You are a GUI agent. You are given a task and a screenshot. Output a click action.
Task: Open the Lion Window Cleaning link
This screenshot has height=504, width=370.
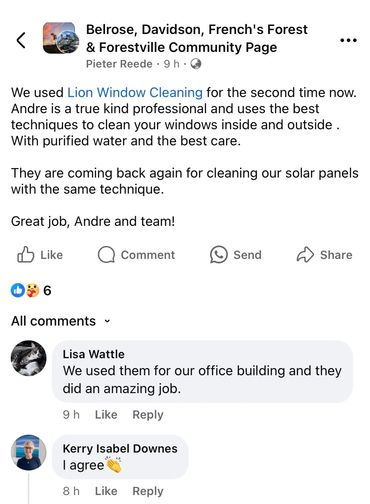click(x=135, y=92)
